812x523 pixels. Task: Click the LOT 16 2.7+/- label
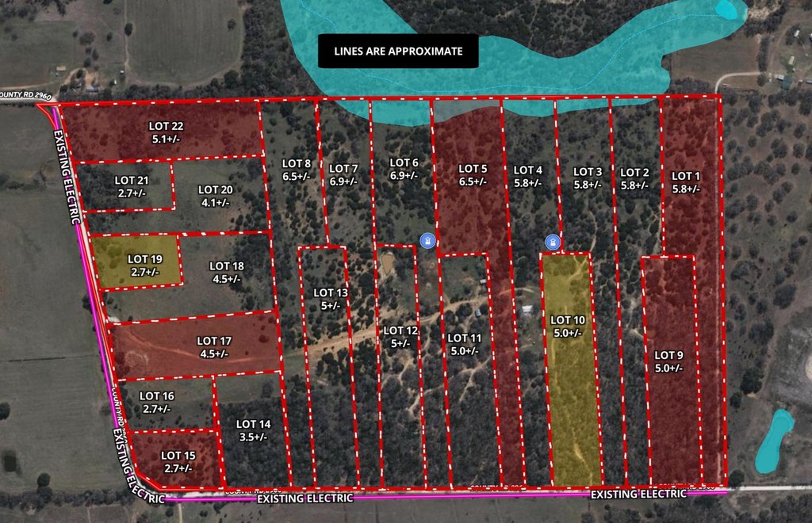click(x=157, y=402)
